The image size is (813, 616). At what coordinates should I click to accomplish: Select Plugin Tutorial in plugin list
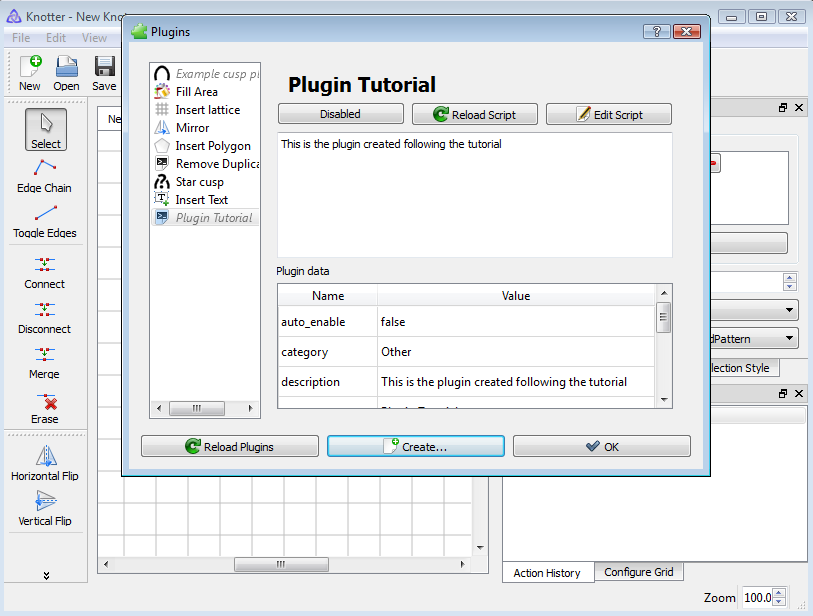[x=206, y=218]
